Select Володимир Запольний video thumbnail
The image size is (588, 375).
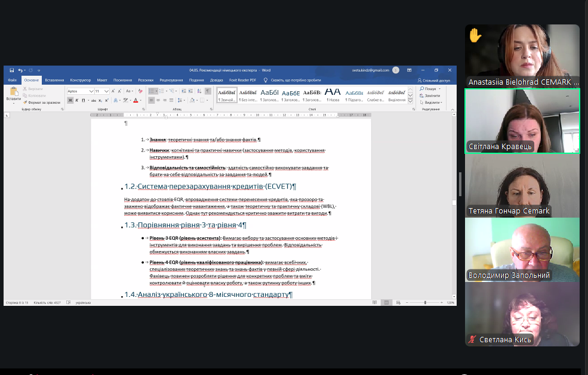[522, 250]
